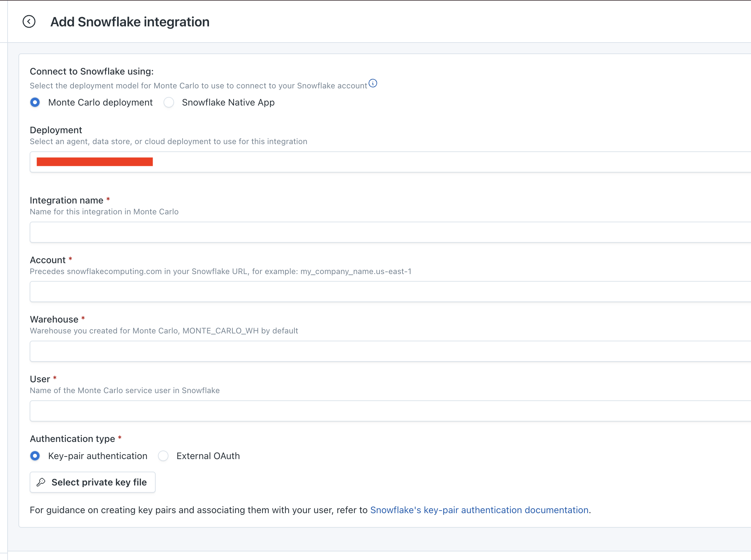Click the Monte Carlo deployment label text
Screen dimensions: 751x560
[x=100, y=102]
